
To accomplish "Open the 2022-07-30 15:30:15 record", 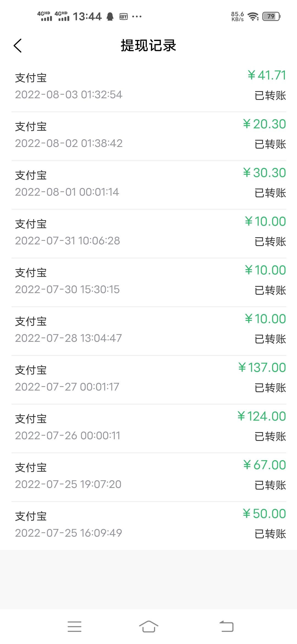I will (x=148, y=282).
